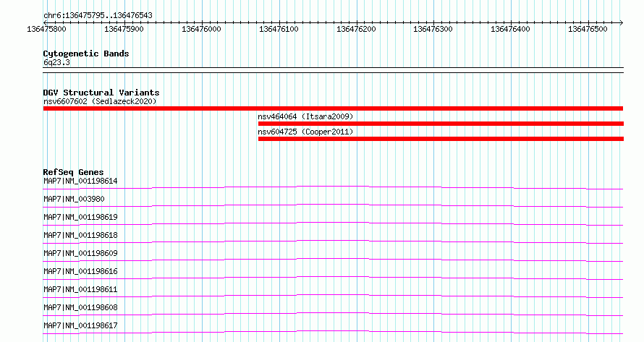
Task: Click ruler position 136475900
Action: [124, 29]
